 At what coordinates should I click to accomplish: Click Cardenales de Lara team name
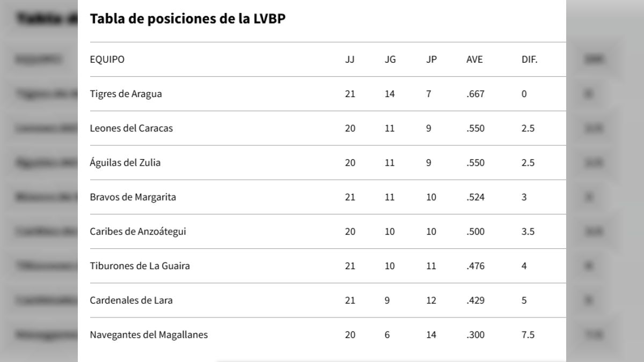tap(131, 300)
